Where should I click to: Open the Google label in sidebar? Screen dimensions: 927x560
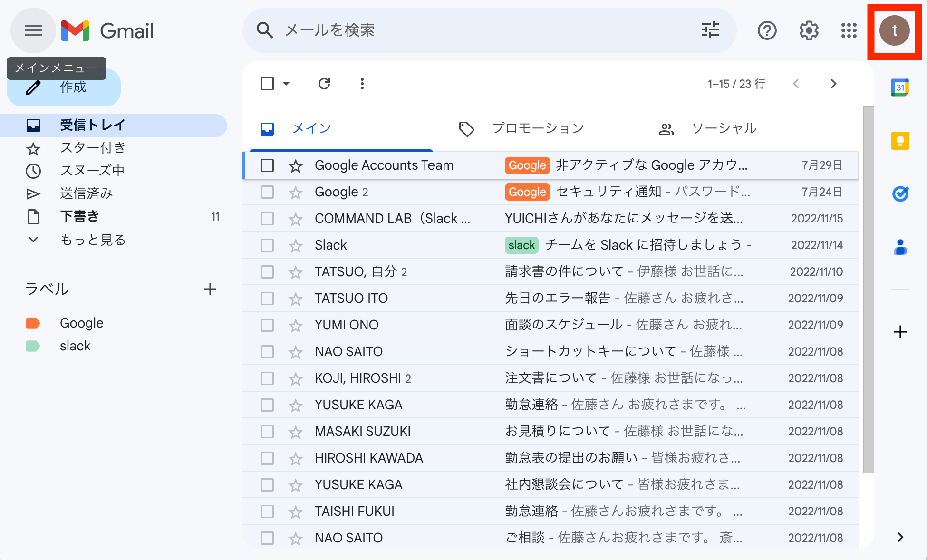tap(82, 323)
